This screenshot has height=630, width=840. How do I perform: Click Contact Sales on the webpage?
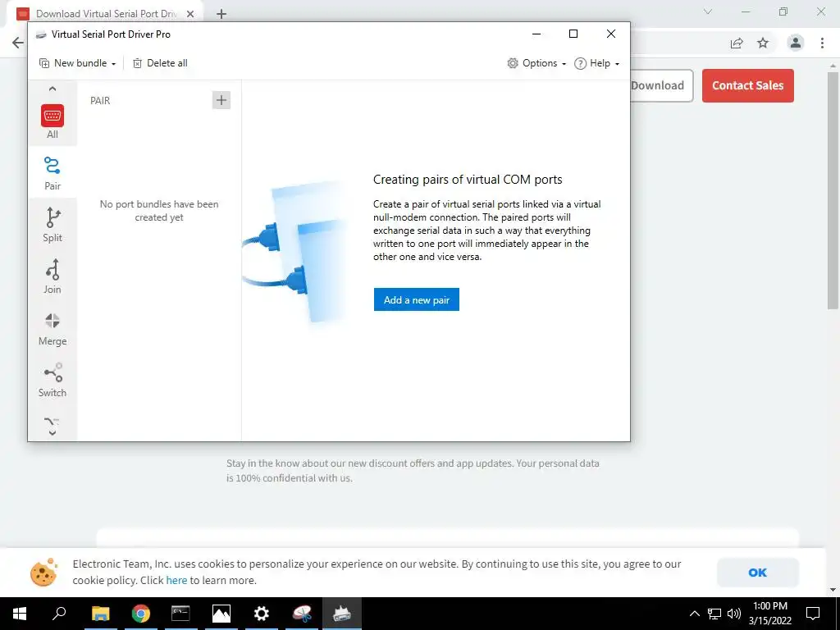point(748,85)
